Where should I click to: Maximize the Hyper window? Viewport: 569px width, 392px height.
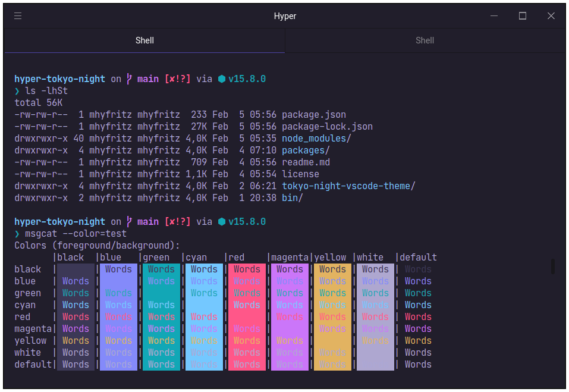(x=523, y=16)
